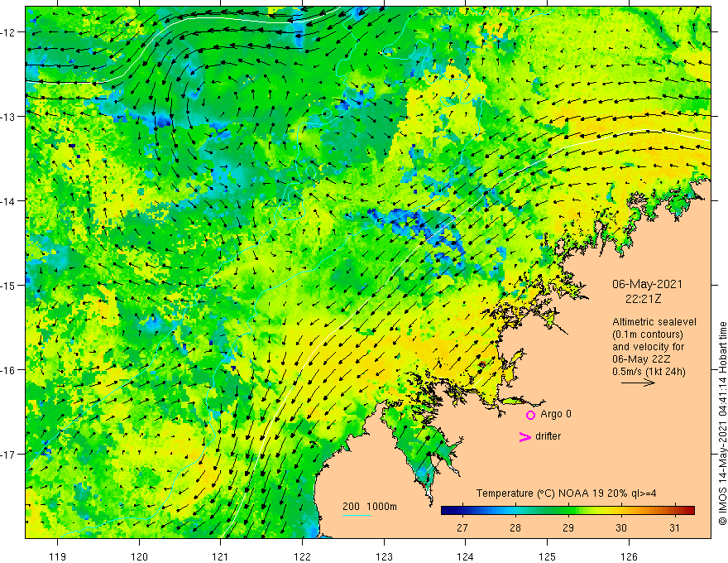728x563 pixels.
Task: Click the velocity scale reference arrow
Action: tap(638, 383)
